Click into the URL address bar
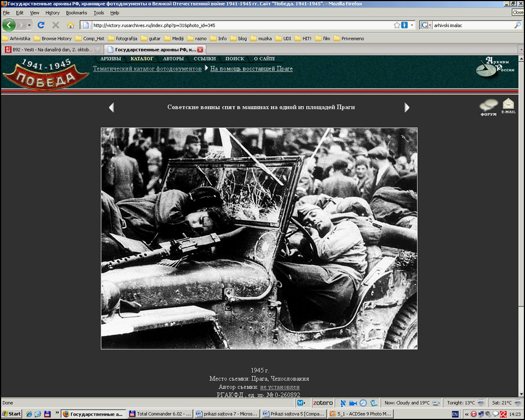The height and width of the screenshot is (420, 525). pyautogui.click(x=239, y=25)
